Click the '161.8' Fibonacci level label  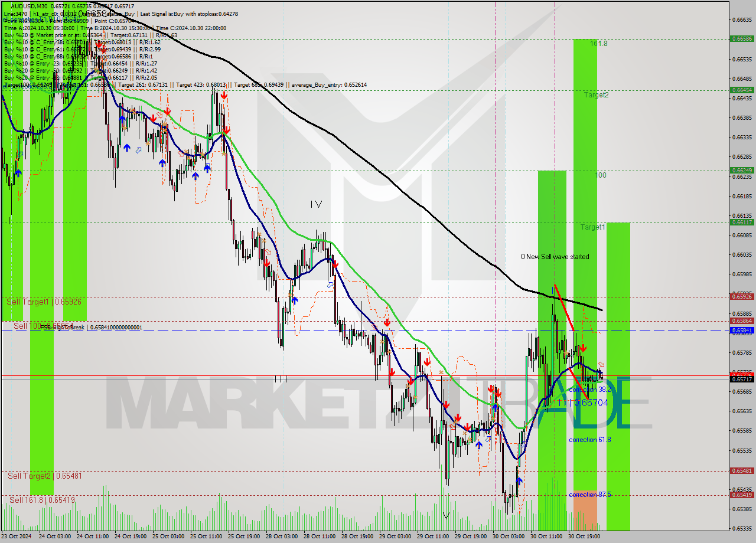pyautogui.click(x=598, y=44)
